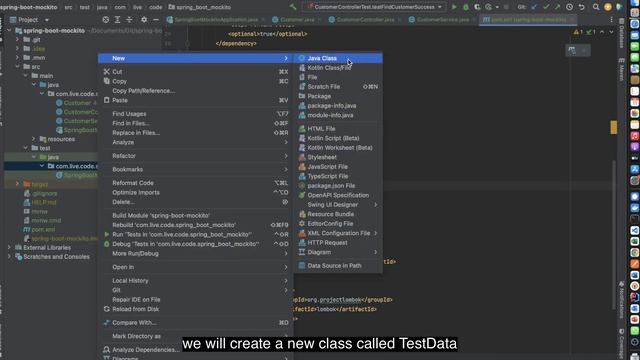Screen dimensions: 640x360
Task: Open Project panel settings gear
Action: point(144,20)
